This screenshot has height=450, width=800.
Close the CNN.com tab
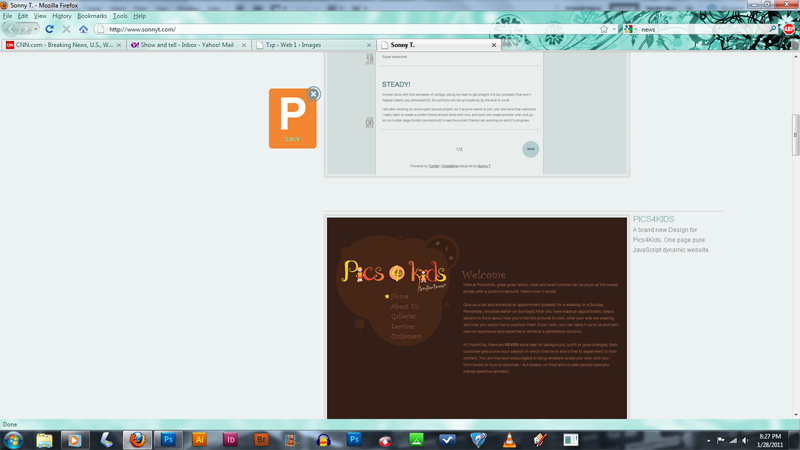click(119, 45)
